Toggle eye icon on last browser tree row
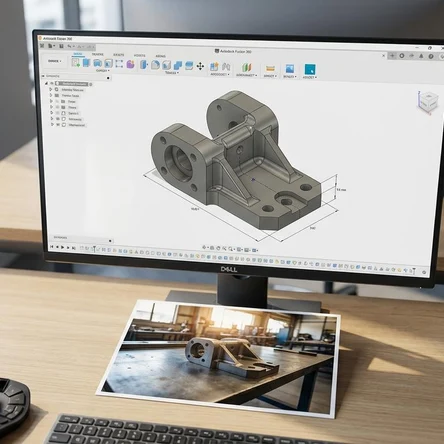The image size is (444, 444). [58, 125]
